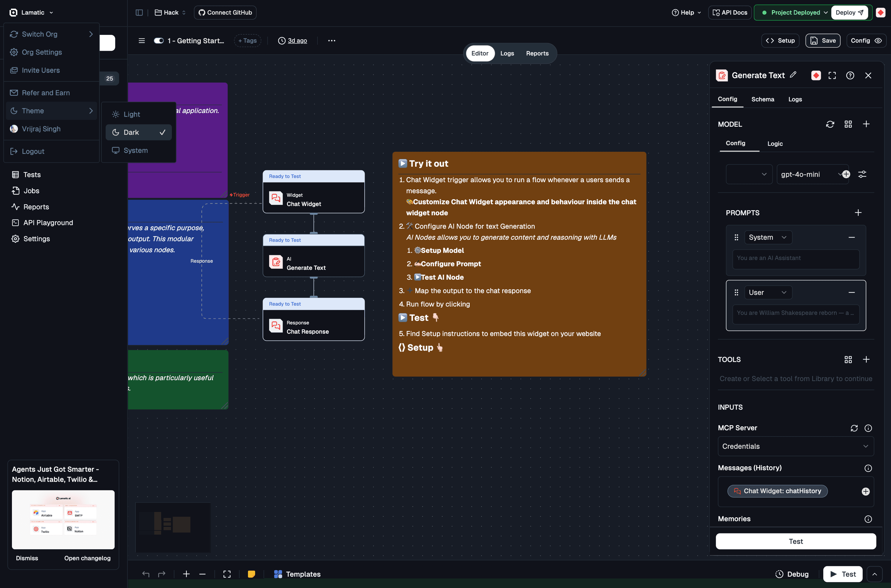Refresh the MODEL list icon
Image resolution: width=891 pixels, height=588 pixels.
click(x=830, y=124)
